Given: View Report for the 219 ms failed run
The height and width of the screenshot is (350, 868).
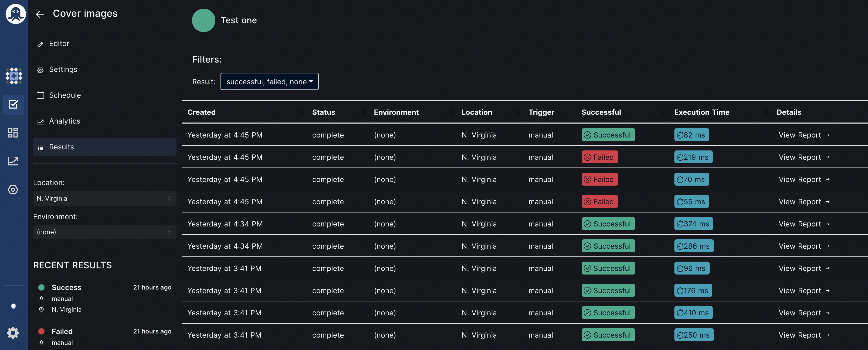Looking at the screenshot, I should (x=804, y=157).
